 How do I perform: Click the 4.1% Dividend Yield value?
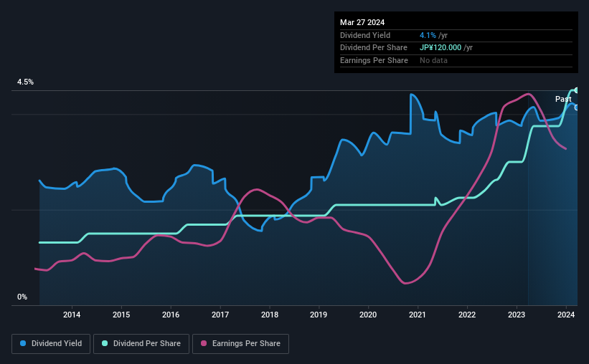428,35
